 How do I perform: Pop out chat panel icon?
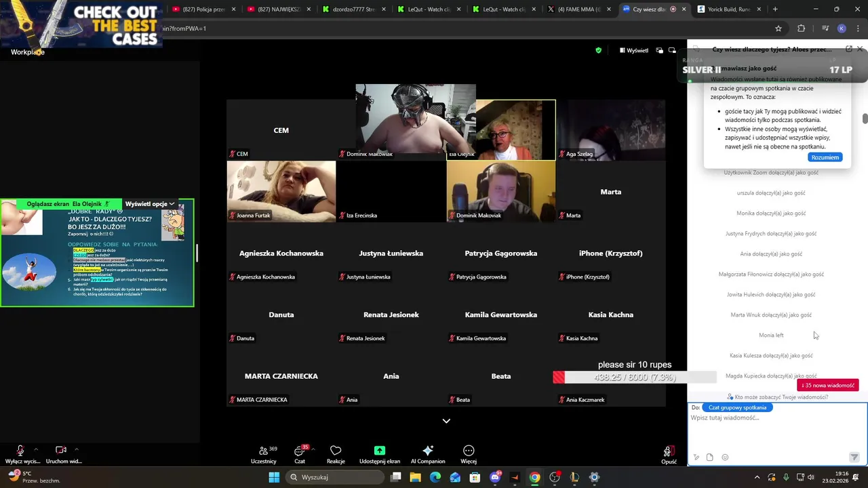[848, 49]
